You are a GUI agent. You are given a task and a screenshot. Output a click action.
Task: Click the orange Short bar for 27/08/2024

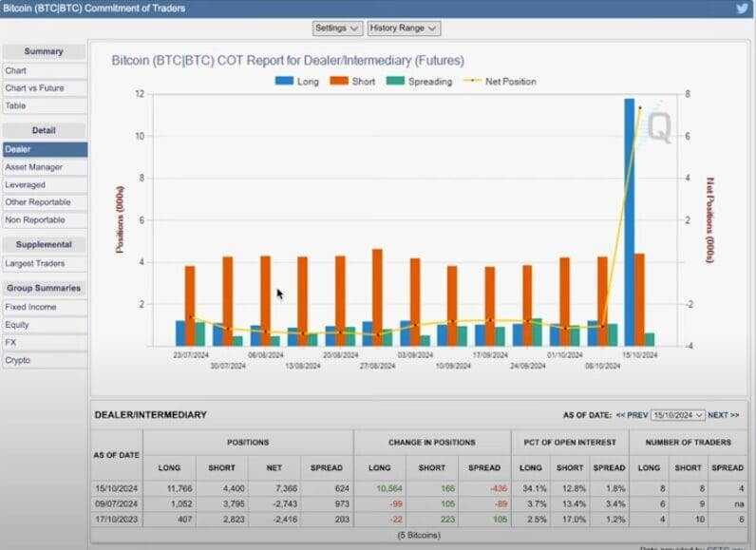[377, 297]
